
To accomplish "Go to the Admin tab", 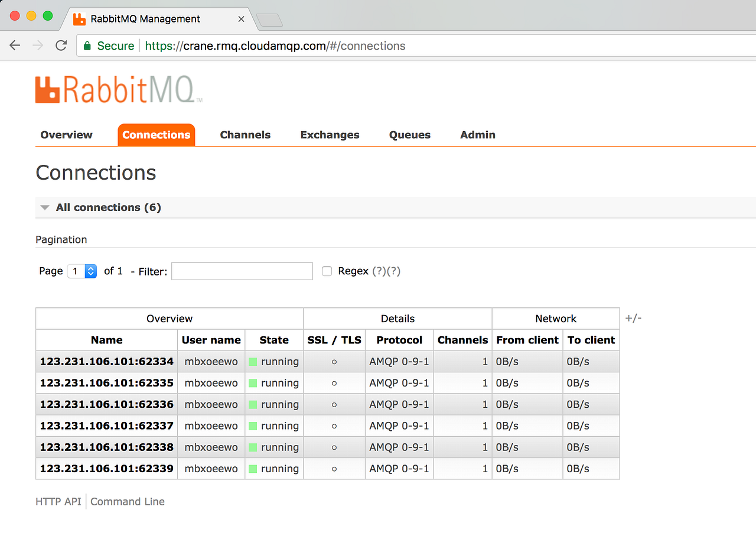I will tap(477, 135).
